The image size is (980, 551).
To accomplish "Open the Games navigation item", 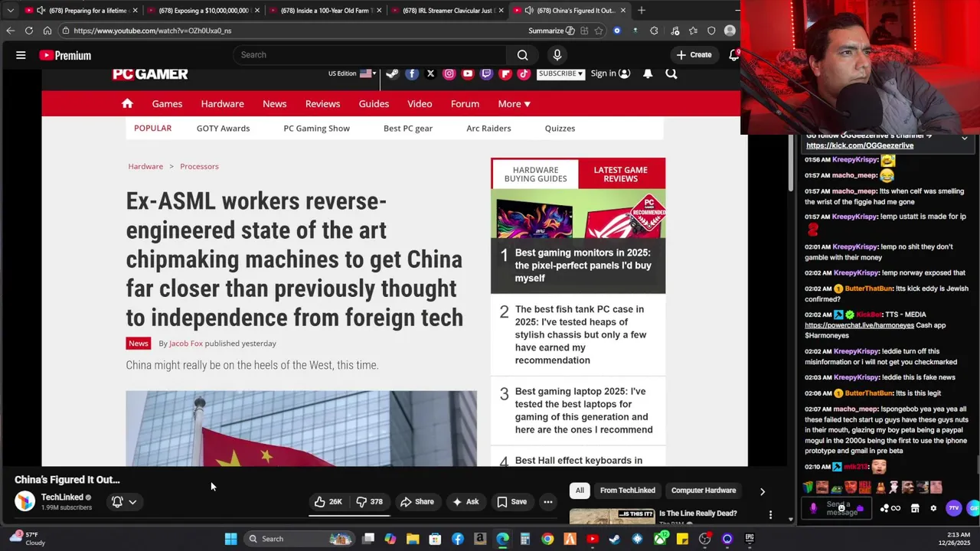I will (x=167, y=103).
